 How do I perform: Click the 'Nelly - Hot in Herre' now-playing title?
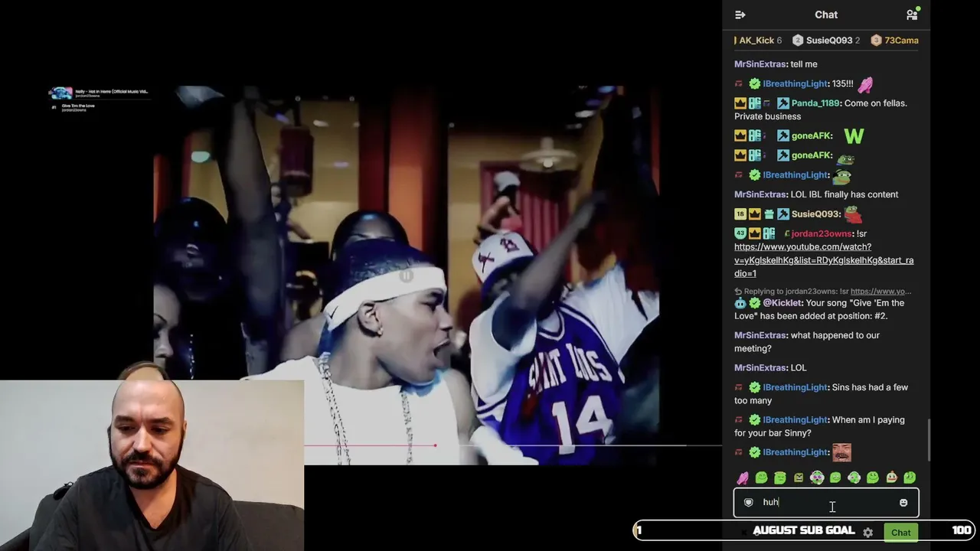tap(112, 92)
